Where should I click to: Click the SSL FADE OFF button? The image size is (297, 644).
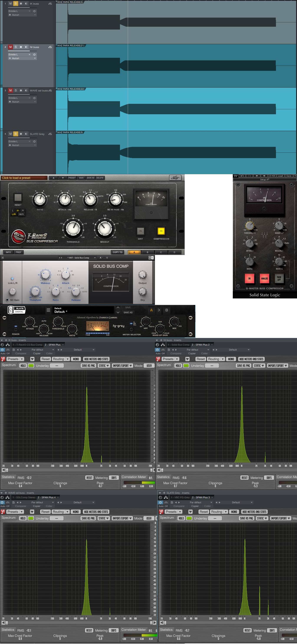tap(279, 278)
